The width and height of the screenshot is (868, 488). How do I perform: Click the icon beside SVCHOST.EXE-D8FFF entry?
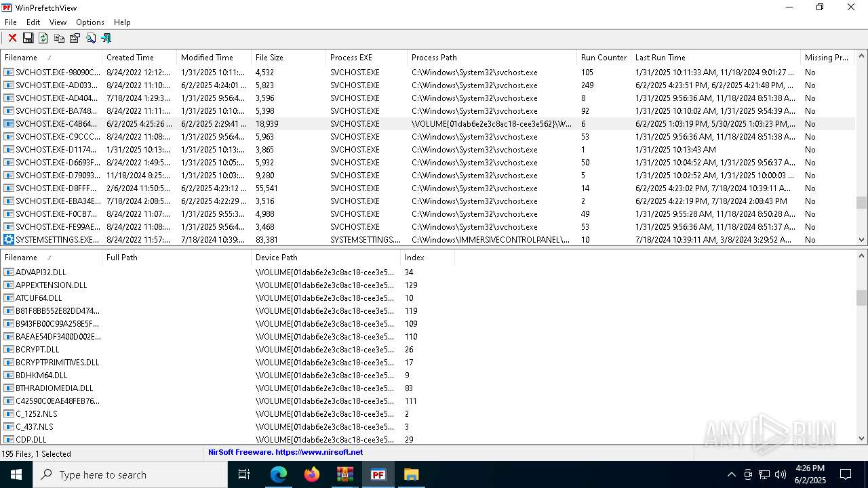click(x=9, y=188)
